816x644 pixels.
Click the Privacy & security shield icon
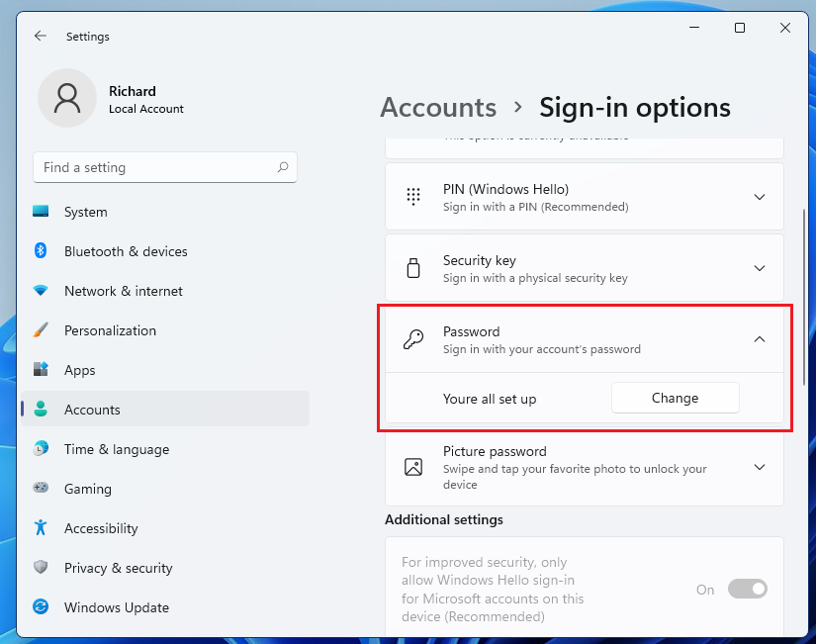[41, 568]
